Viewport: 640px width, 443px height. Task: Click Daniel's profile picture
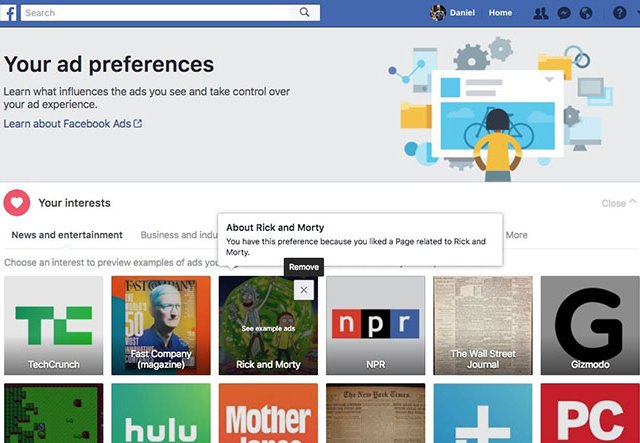(438, 13)
